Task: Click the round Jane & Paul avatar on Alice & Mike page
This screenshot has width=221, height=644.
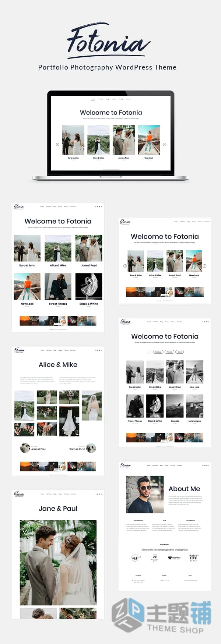Action: pyautogui.click(x=25, y=448)
